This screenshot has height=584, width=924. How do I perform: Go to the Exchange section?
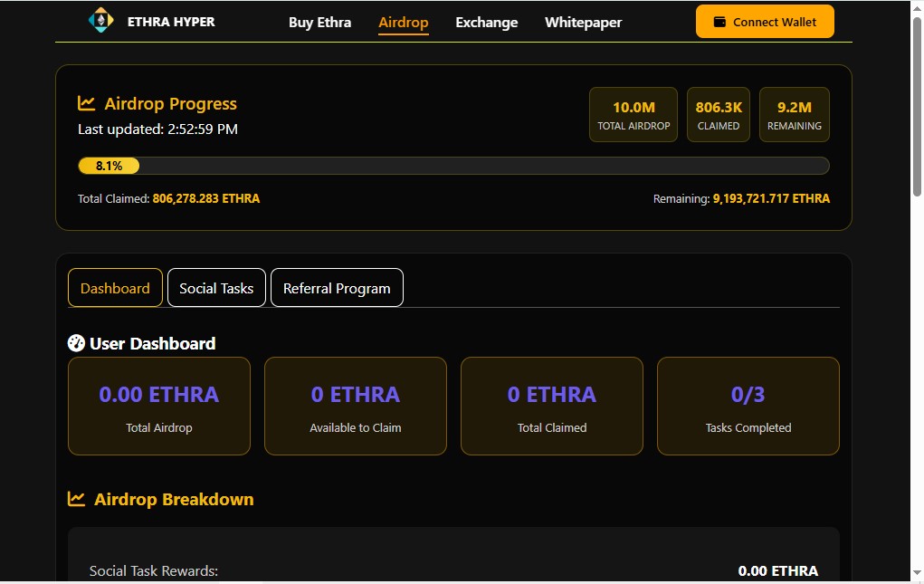pos(486,22)
